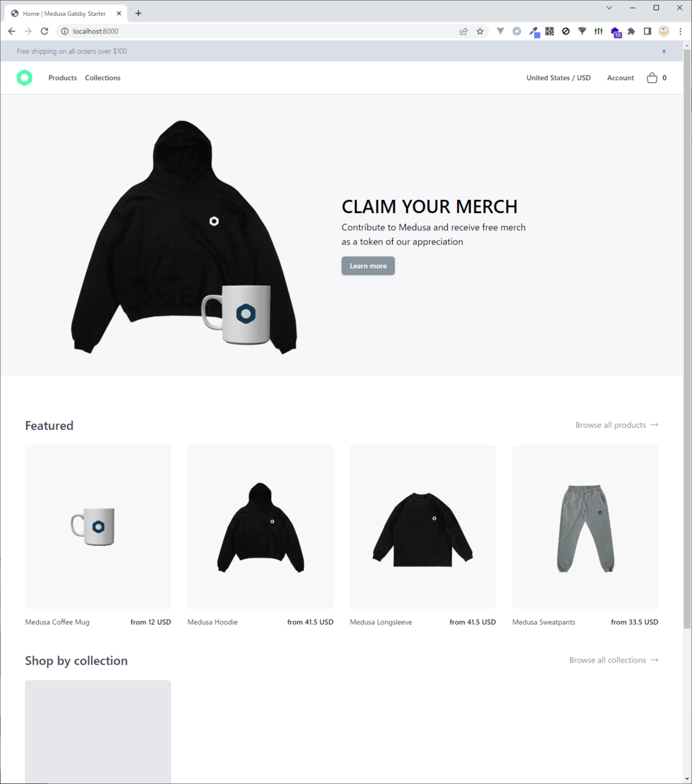Reload the page
Screen dimensions: 692x784
point(44,31)
